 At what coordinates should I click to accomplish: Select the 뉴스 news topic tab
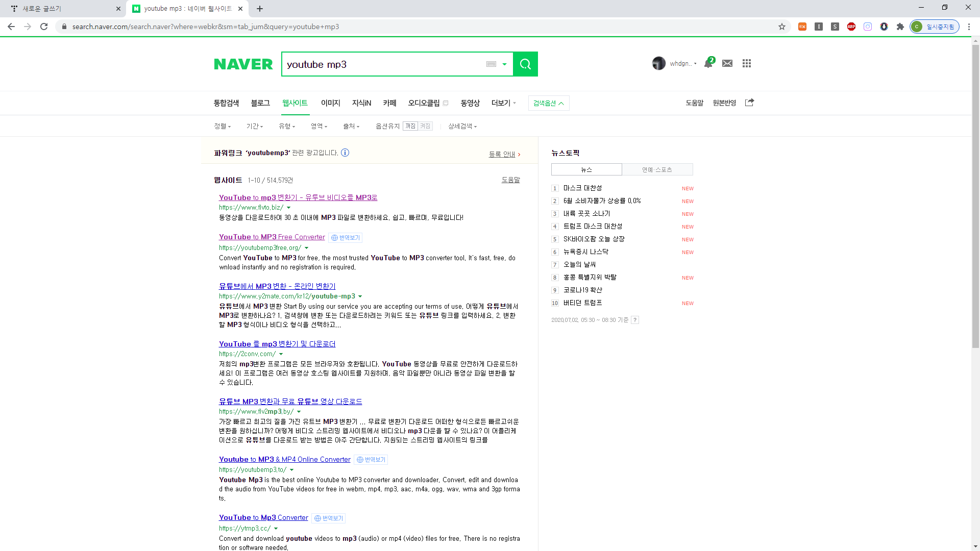click(x=586, y=169)
